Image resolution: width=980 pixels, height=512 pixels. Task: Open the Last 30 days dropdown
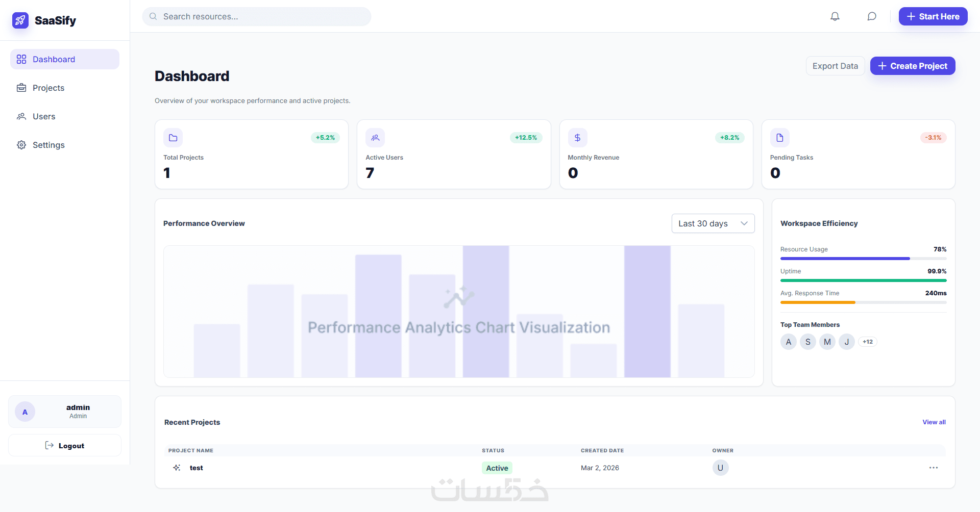[713, 223]
